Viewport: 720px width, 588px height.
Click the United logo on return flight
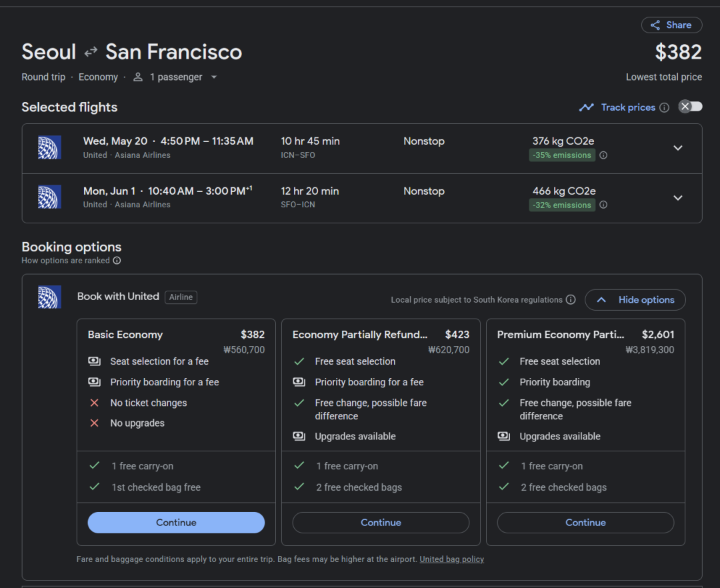tap(49, 197)
